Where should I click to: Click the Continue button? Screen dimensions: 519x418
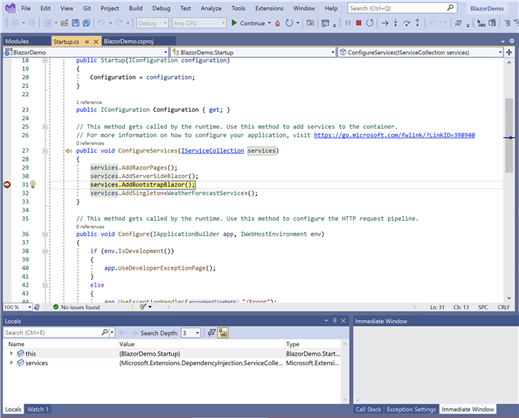click(x=248, y=23)
